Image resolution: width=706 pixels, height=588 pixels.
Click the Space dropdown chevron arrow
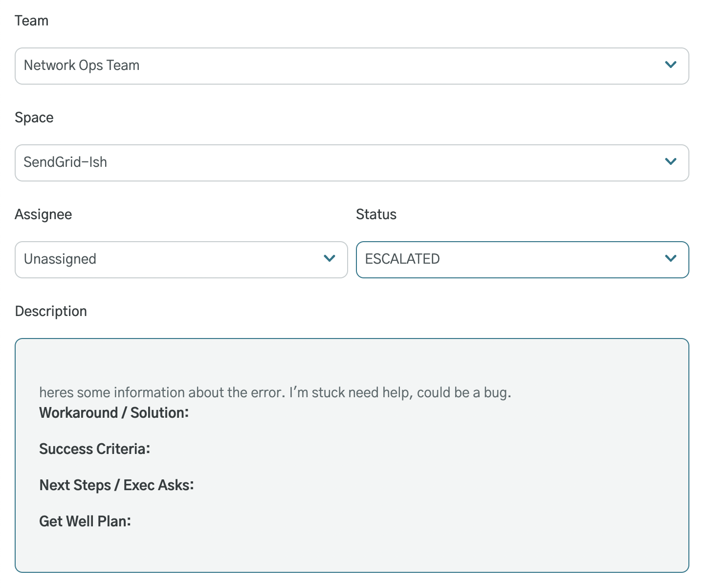pyautogui.click(x=671, y=161)
